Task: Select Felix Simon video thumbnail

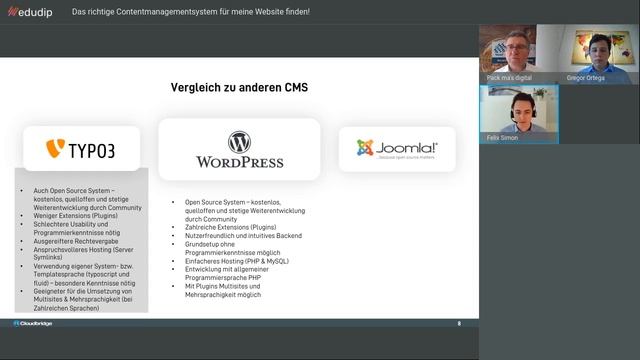Action: point(519,114)
